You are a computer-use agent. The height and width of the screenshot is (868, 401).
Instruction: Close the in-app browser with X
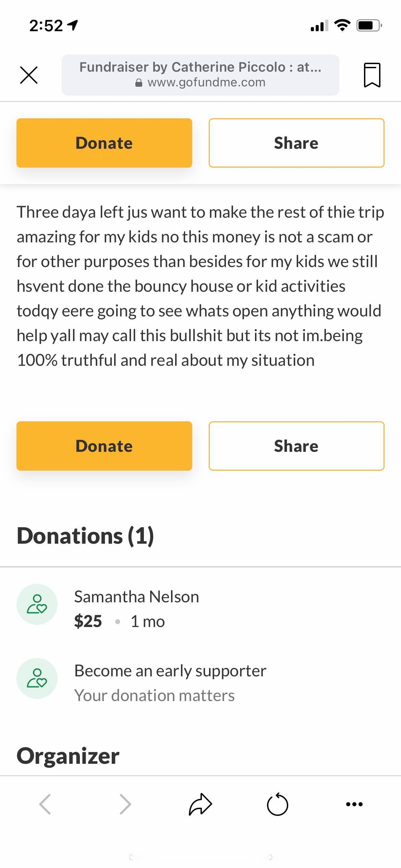[x=29, y=75]
